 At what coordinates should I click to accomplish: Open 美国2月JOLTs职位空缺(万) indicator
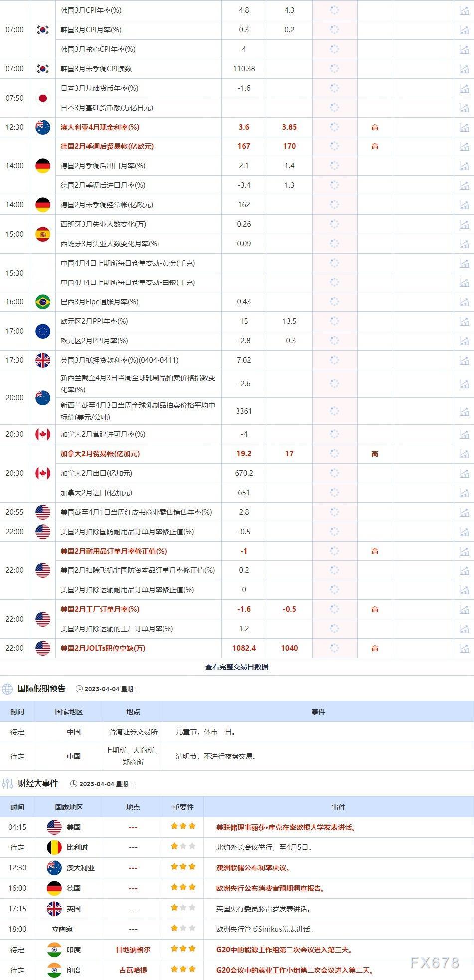click(x=103, y=648)
